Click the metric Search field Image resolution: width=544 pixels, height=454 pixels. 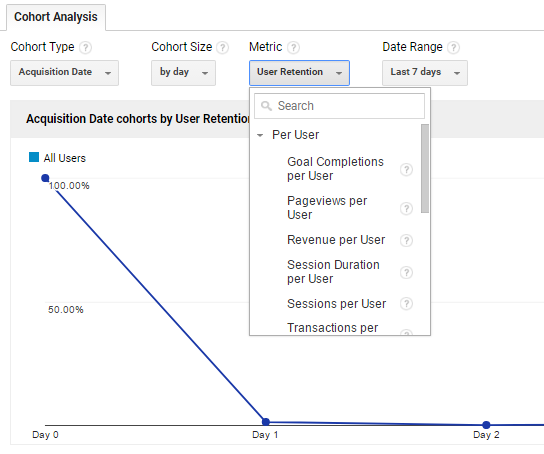(x=339, y=106)
